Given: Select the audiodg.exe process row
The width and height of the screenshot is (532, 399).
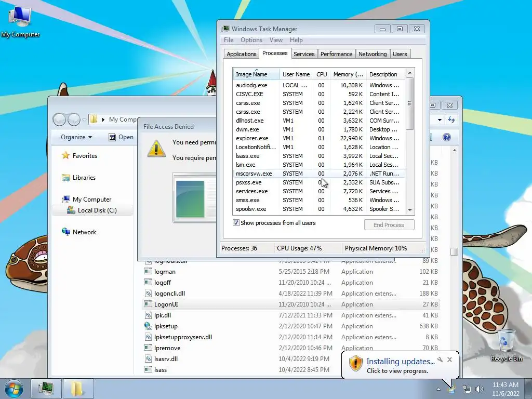Looking at the screenshot, I should tap(318, 85).
